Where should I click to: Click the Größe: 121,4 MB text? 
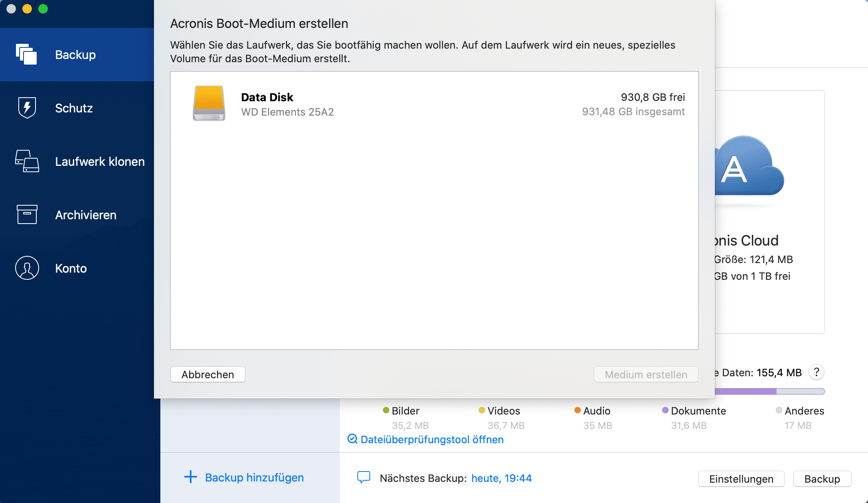[x=754, y=259]
